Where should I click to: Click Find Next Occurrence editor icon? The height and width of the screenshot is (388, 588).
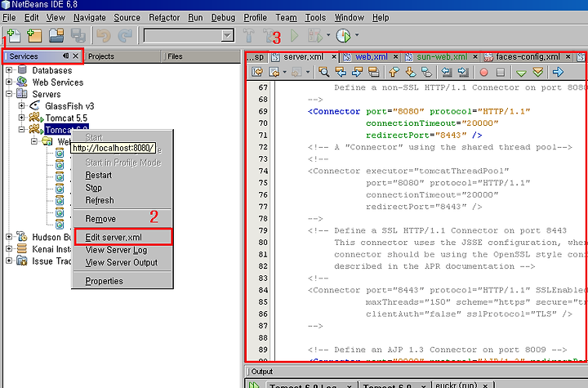tap(357, 72)
